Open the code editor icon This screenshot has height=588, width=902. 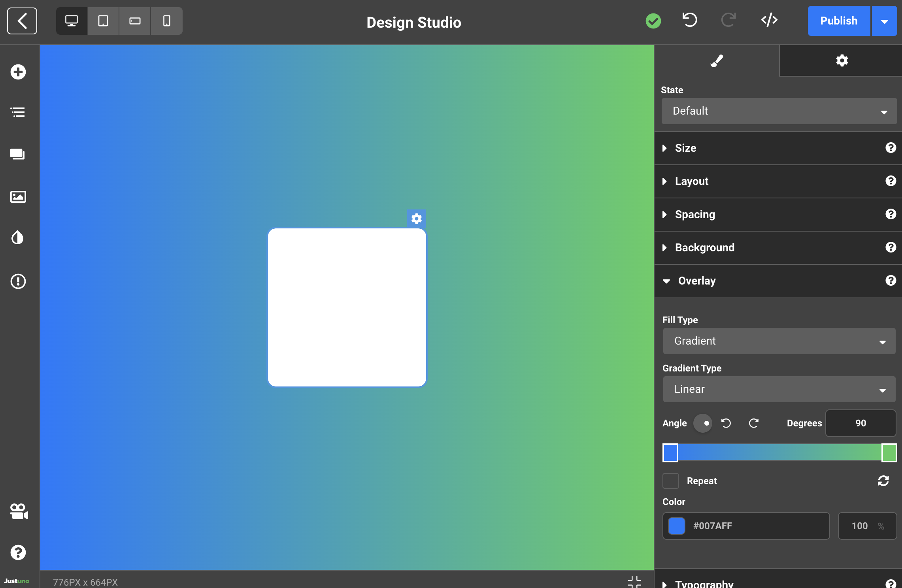coord(769,20)
